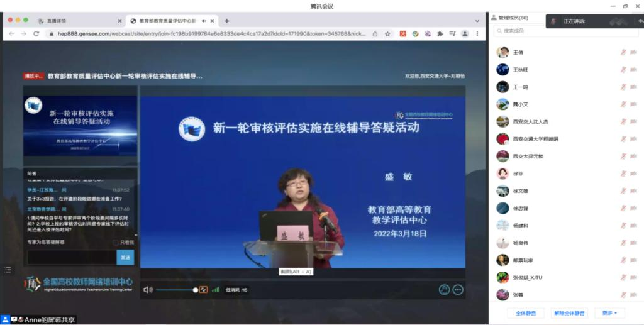The image size is (644, 325).
Task: Open the browser three-dot menu
Action: coord(477,34)
